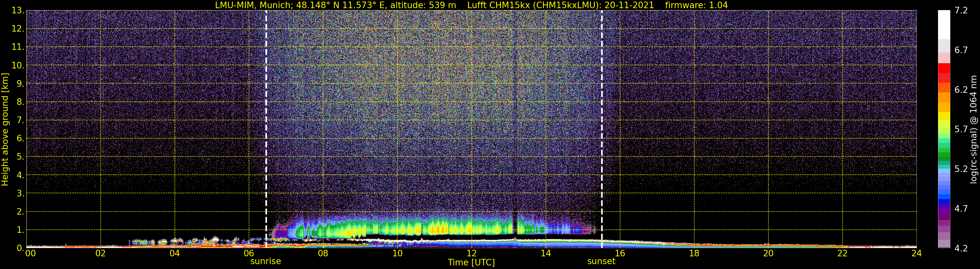The width and height of the screenshot is (980, 269).
Task: Click the time axis tick "18"
Action: click(x=694, y=253)
